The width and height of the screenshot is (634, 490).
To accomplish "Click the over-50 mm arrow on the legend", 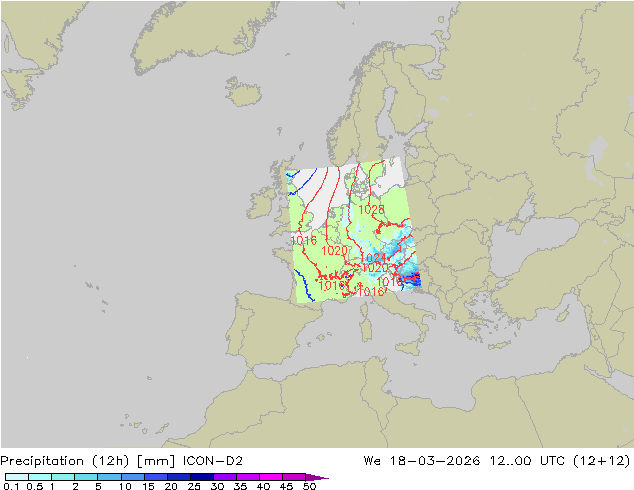I will [x=317, y=477].
